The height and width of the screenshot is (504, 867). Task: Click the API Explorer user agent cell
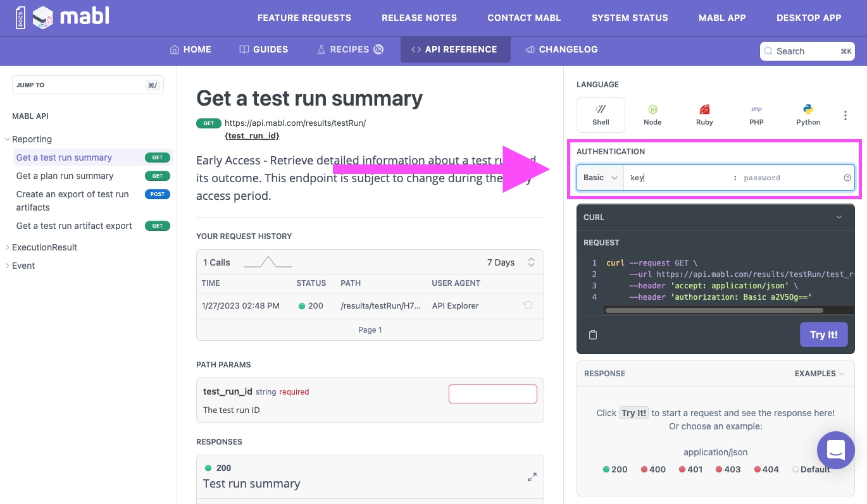coord(455,305)
